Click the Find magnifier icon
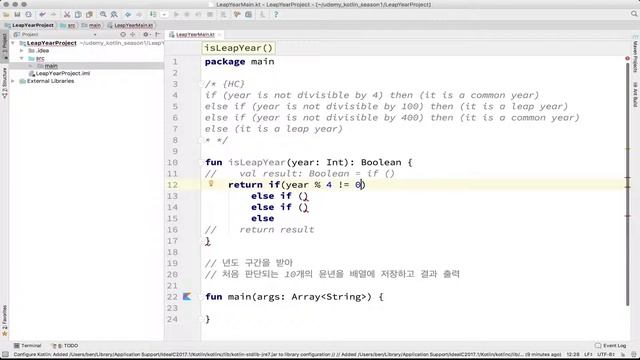 pyautogui.click(x=103, y=15)
